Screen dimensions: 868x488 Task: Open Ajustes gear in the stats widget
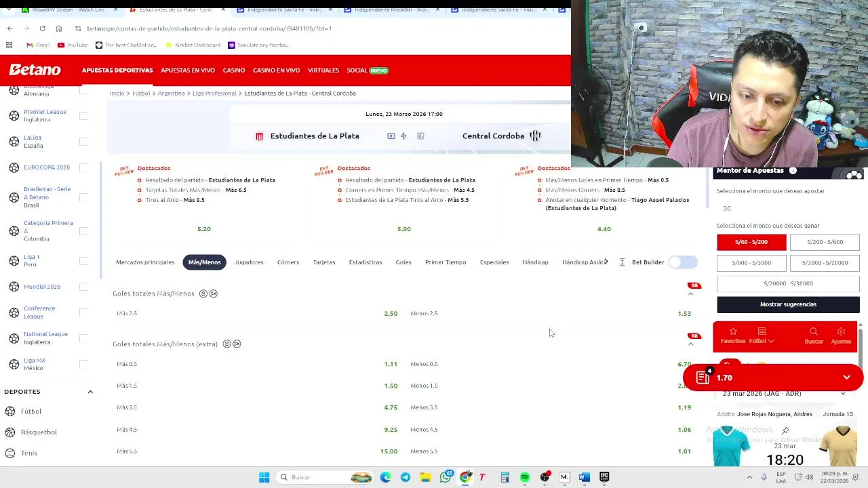click(x=841, y=335)
